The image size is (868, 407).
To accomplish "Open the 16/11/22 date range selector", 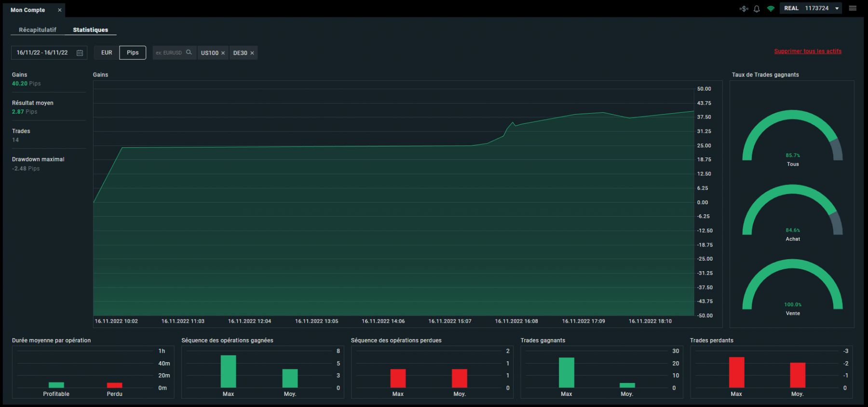I will 42,53.
